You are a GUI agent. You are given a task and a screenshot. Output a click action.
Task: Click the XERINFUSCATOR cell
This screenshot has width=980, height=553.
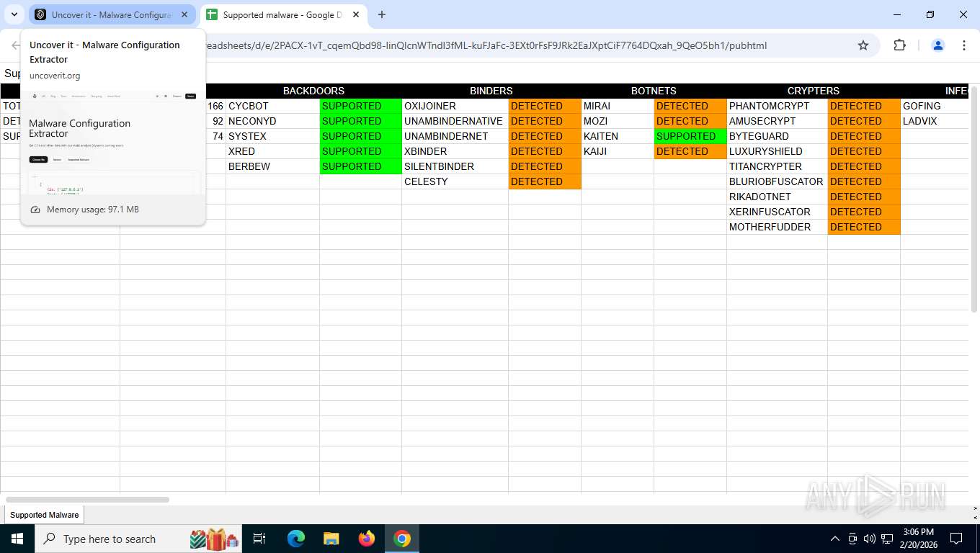(x=777, y=212)
